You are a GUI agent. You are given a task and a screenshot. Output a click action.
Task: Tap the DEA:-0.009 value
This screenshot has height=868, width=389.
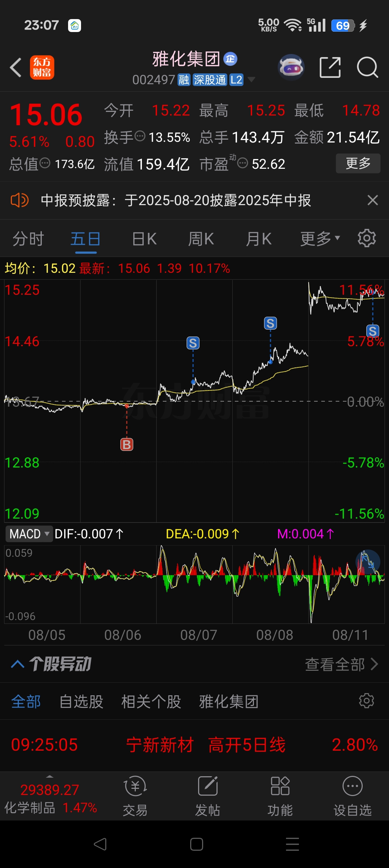pyautogui.click(x=202, y=534)
